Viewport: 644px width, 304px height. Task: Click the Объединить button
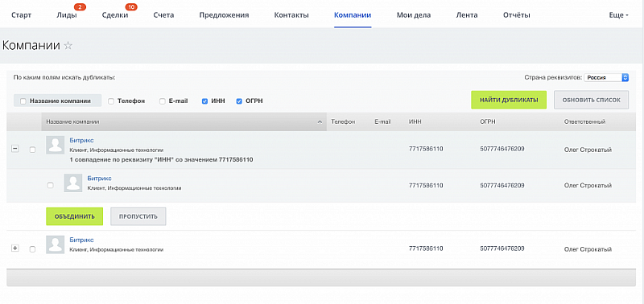(74, 216)
